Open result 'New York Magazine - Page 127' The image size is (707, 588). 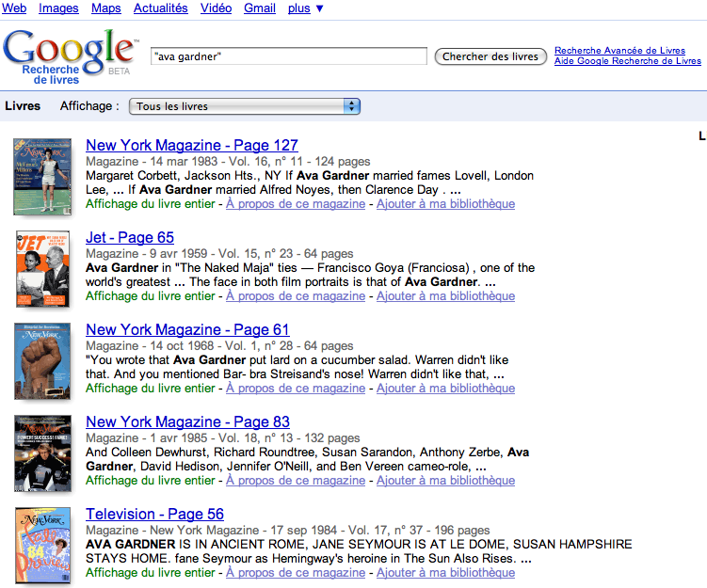192,145
